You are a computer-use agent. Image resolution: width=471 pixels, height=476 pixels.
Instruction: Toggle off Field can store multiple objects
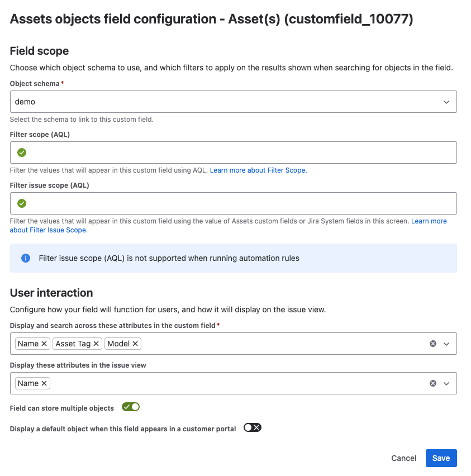point(131,407)
